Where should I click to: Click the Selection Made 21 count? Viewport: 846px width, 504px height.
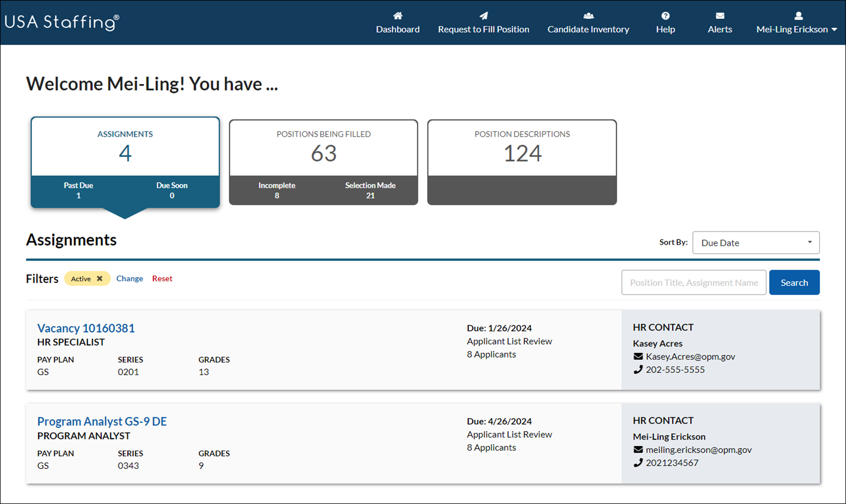(x=370, y=190)
